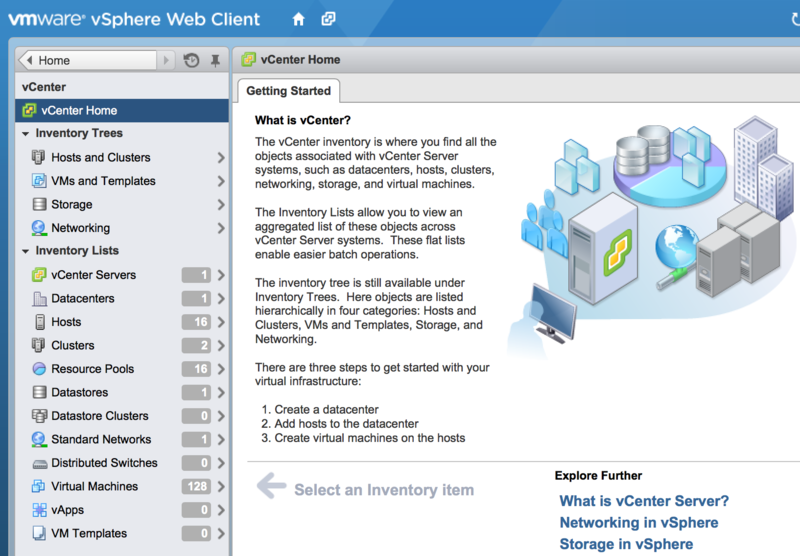The width and height of the screenshot is (800, 556).
Task: Expand the Hosts and Clusters chevron
Action: (221, 158)
